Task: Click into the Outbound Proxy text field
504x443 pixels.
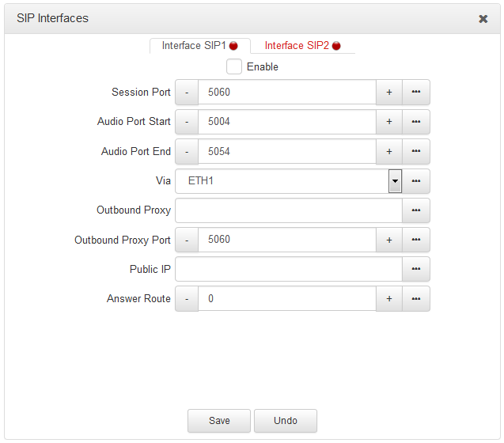Action: pos(289,210)
